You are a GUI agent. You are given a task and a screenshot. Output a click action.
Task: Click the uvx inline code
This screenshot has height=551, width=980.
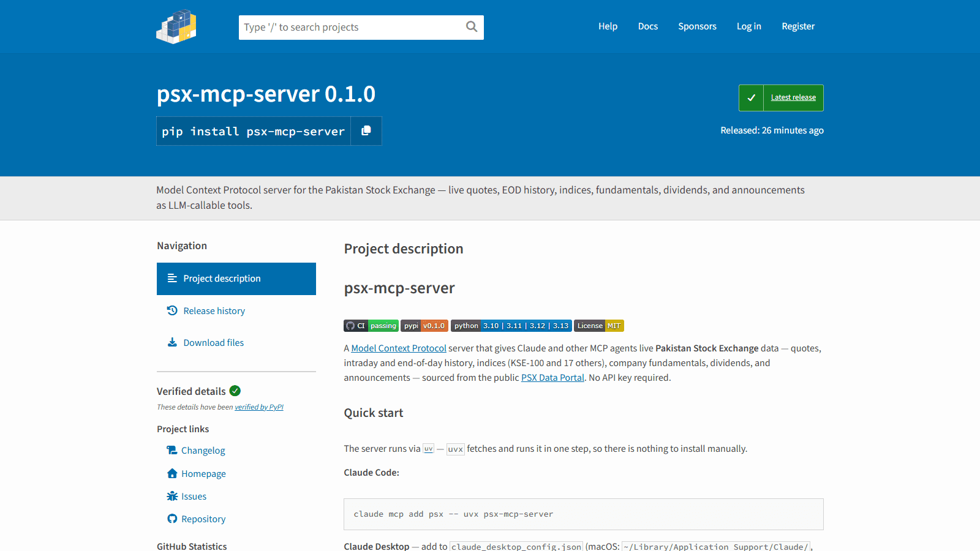455,449
